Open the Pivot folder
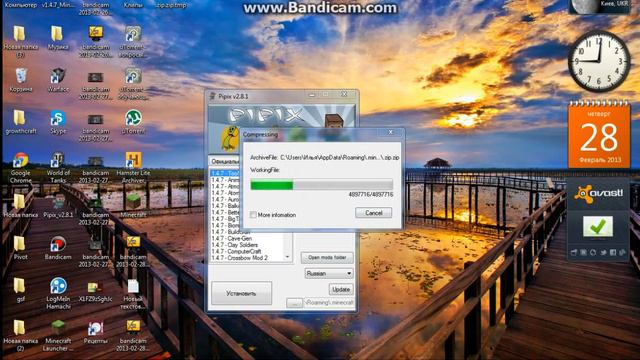The image size is (640, 360). (x=20, y=248)
